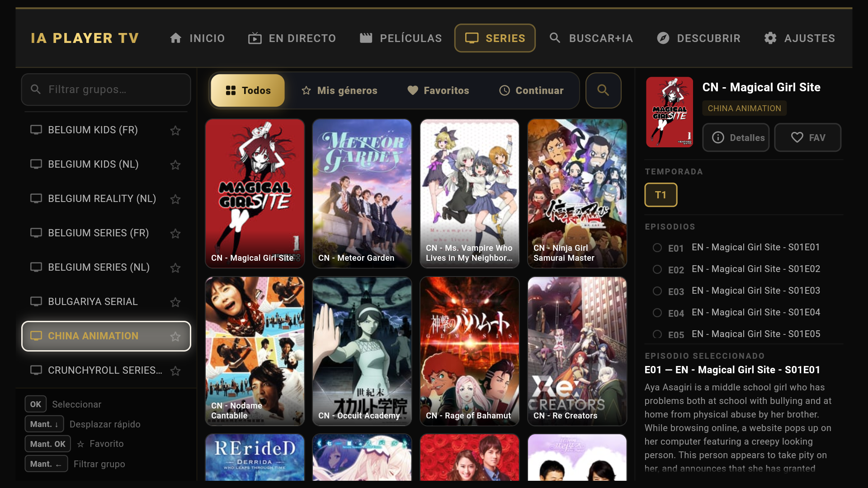Open CN - Re Creators poster
The width and height of the screenshot is (868, 488).
(x=577, y=351)
